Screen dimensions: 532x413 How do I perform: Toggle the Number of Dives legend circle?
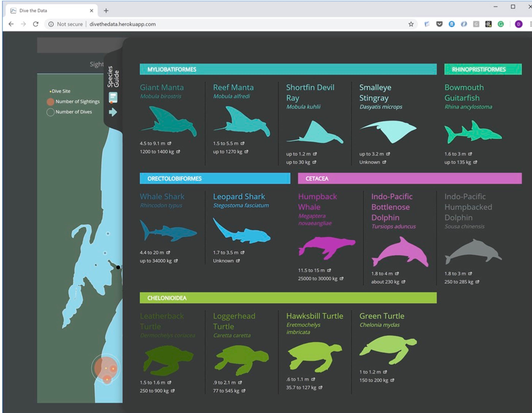(50, 112)
